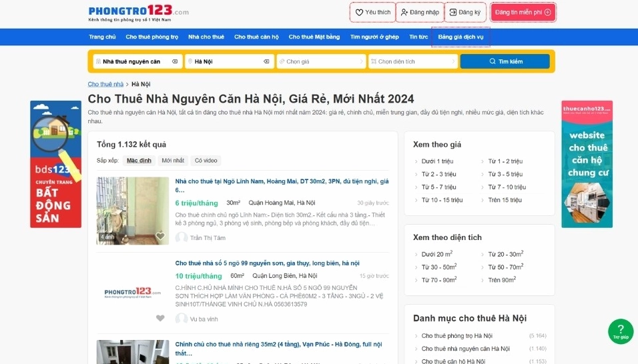Filter price Từ 1 - 2 triệu

[x=505, y=161]
